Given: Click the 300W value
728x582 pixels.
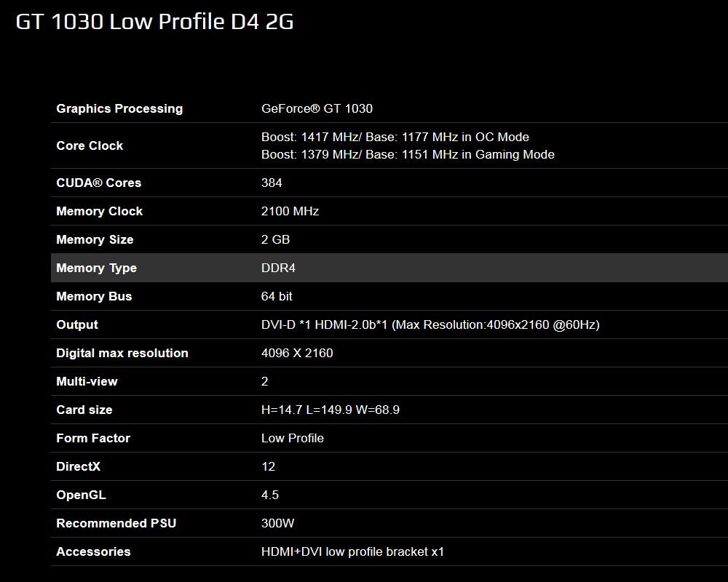Looking at the screenshot, I should click(277, 524).
